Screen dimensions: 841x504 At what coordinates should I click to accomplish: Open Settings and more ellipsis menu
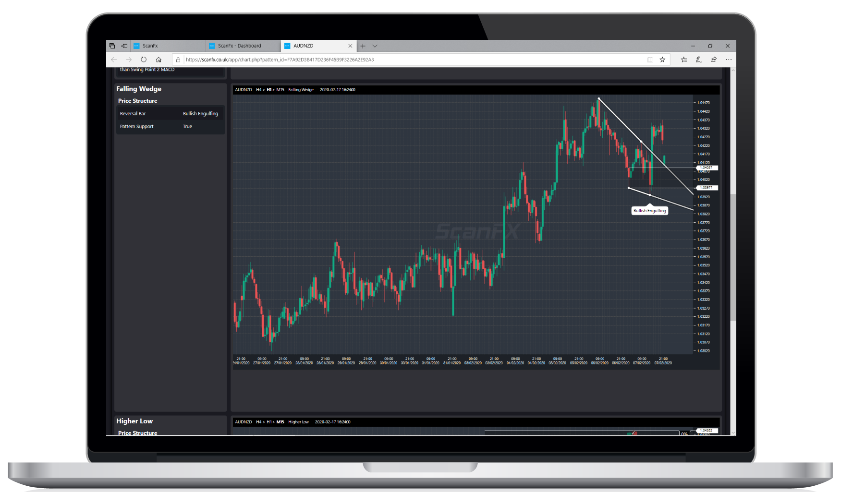point(729,60)
